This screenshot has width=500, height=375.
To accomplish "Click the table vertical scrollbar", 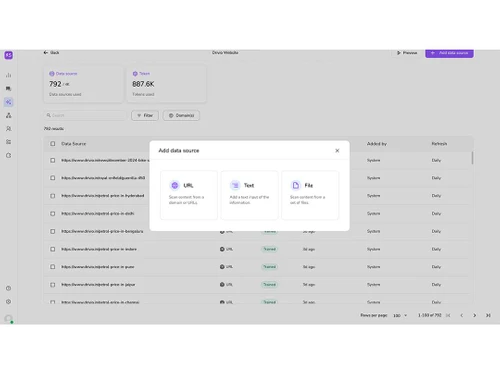I will click(x=472, y=158).
